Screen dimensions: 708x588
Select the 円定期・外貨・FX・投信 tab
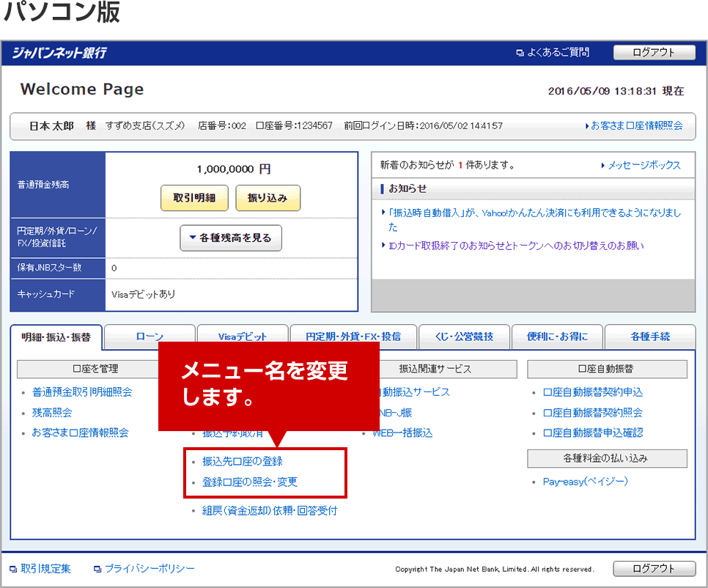[x=353, y=337]
